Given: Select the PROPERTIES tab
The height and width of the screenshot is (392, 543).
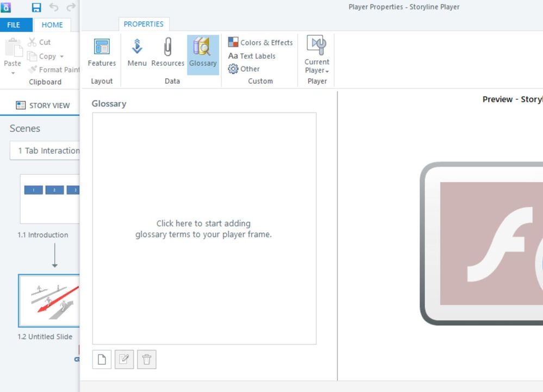Looking at the screenshot, I should click(143, 24).
